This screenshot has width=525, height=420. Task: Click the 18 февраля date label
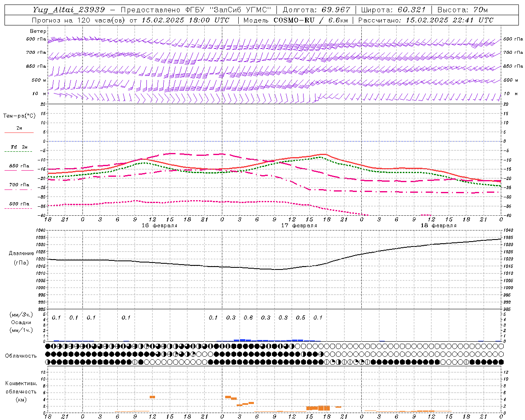438,226
